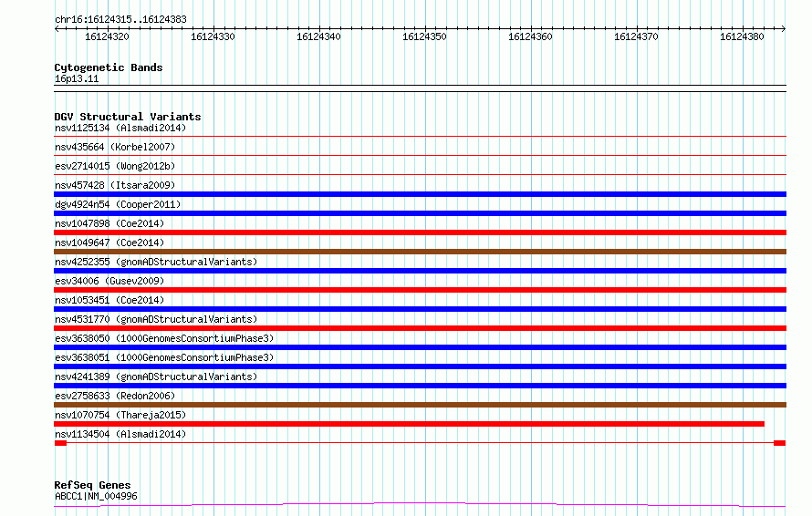
Task: Select esv3638050 (1000GenomesConsortiumPhase3) label
Action: pos(164,338)
